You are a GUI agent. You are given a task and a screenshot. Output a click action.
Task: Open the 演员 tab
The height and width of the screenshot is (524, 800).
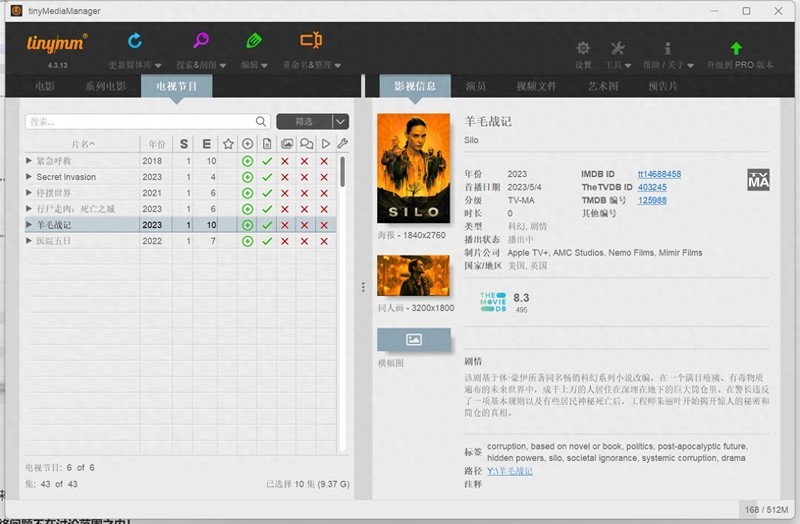pos(476,86)
